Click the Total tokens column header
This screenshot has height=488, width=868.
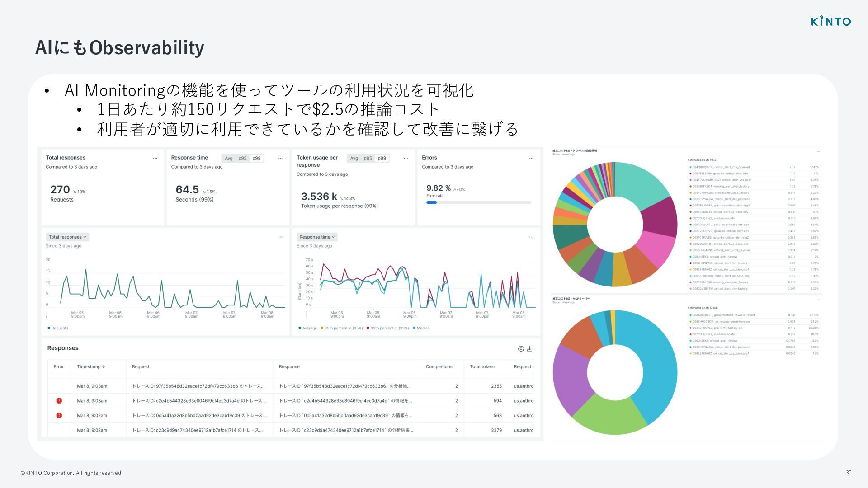pyautogui.click(x=482, y=366)
